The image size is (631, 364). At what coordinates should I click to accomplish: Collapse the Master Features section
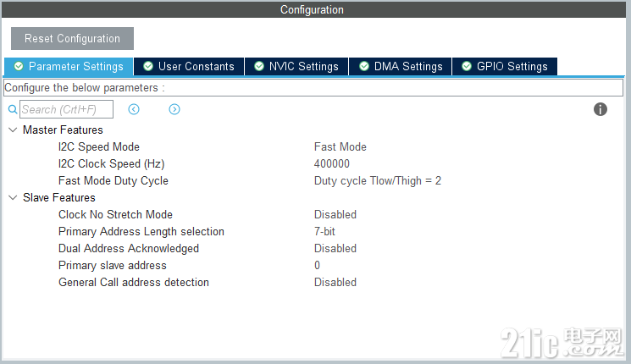13,130
